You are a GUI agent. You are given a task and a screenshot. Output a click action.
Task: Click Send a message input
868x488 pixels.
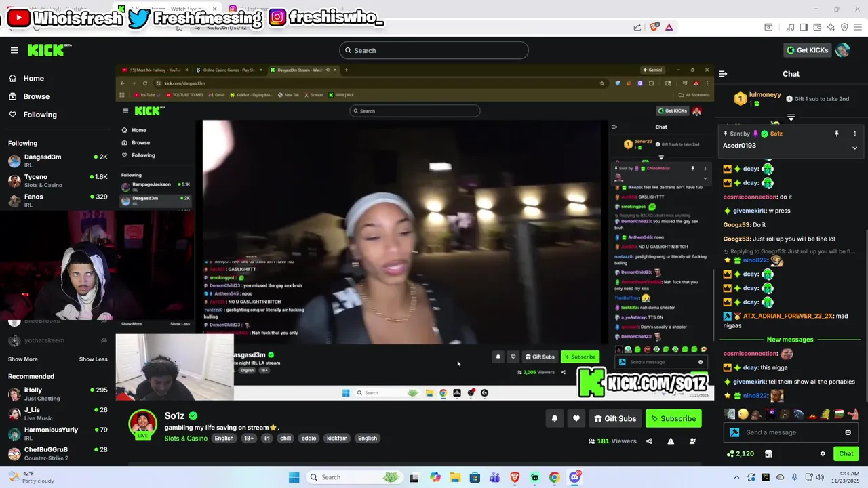pyautogui.click(x=791, y=432)
